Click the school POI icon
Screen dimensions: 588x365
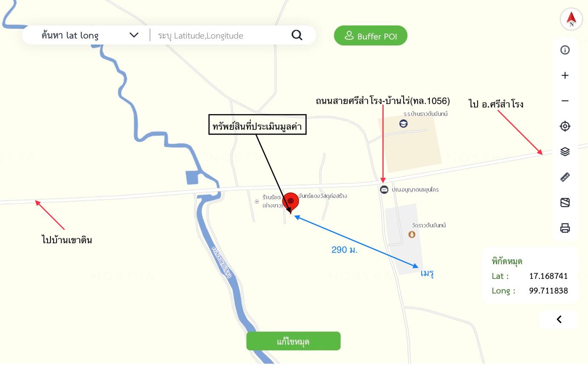point(403,124)
